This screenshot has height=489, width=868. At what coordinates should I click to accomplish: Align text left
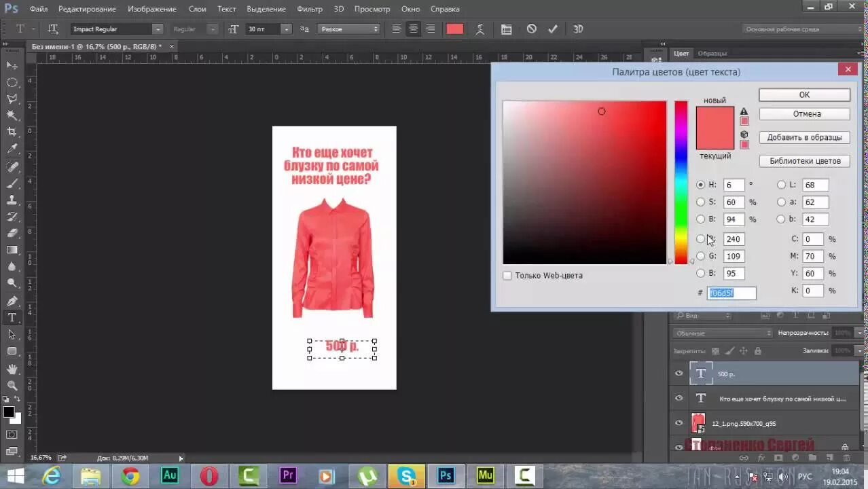click(x=397, y=29)
